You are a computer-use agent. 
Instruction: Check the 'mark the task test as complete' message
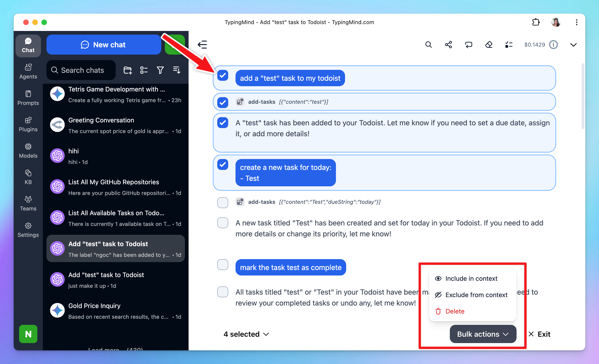[223, 264]
